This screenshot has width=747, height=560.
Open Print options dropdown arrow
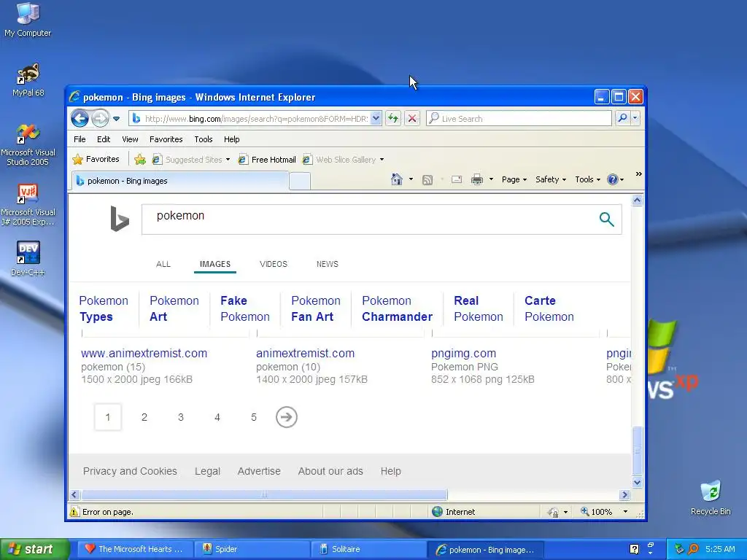[491, 179]
